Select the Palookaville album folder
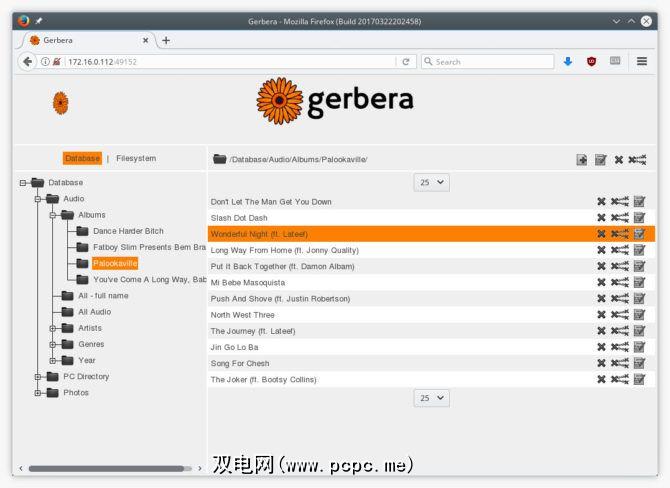Image resolution: width=670 pixels, height=488 pixels. click(x=115, y=263)
